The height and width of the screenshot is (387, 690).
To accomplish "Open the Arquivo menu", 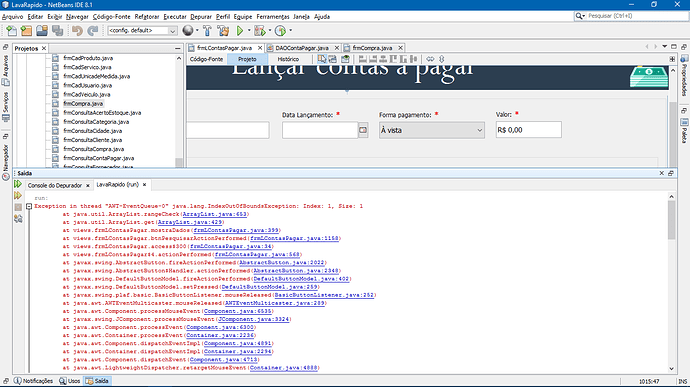I will (12, 17).
